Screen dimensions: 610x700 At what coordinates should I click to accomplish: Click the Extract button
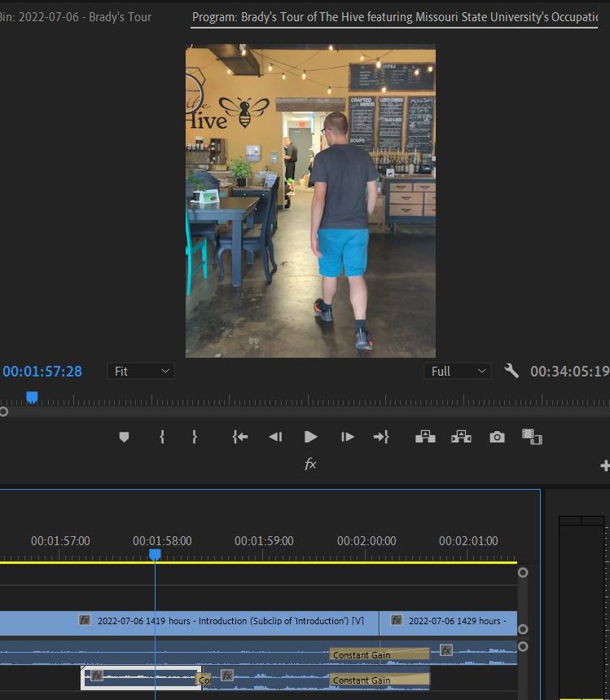(461, 437)
